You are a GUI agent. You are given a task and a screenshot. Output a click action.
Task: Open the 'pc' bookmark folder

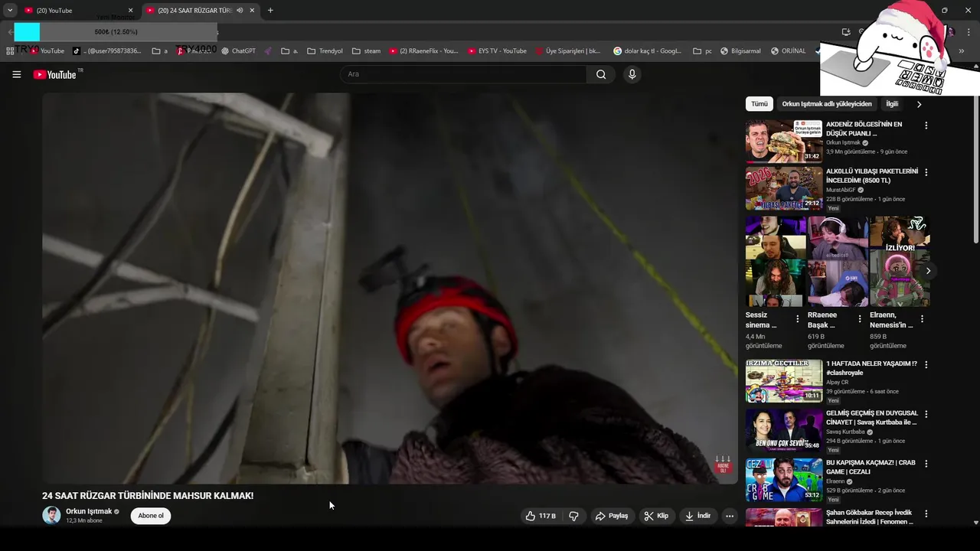click(702, 51)
